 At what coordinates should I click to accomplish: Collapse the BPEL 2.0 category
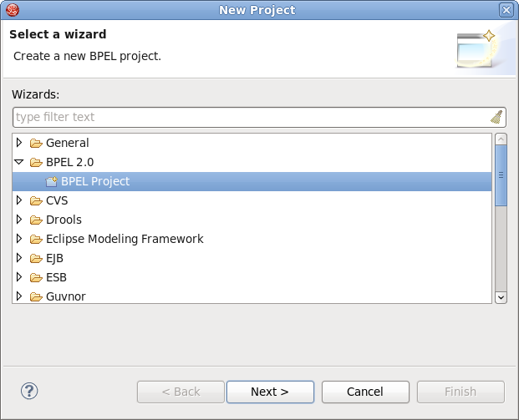(x=19, y=162)
